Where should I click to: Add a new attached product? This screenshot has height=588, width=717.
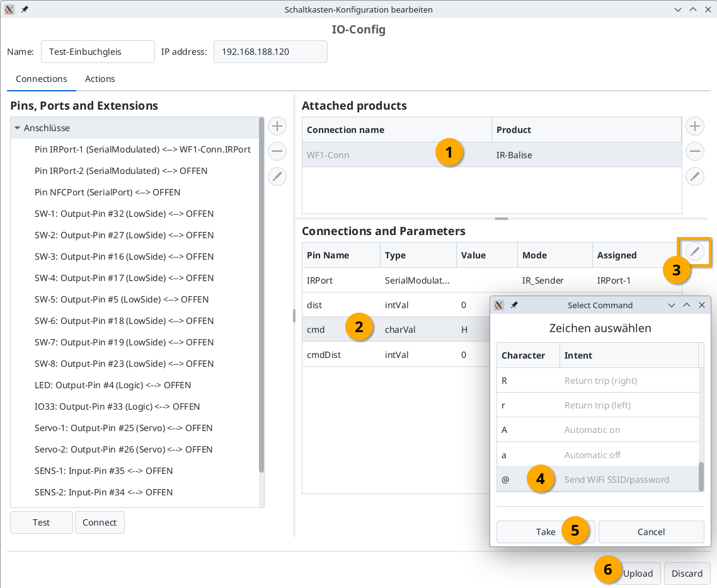694,126
